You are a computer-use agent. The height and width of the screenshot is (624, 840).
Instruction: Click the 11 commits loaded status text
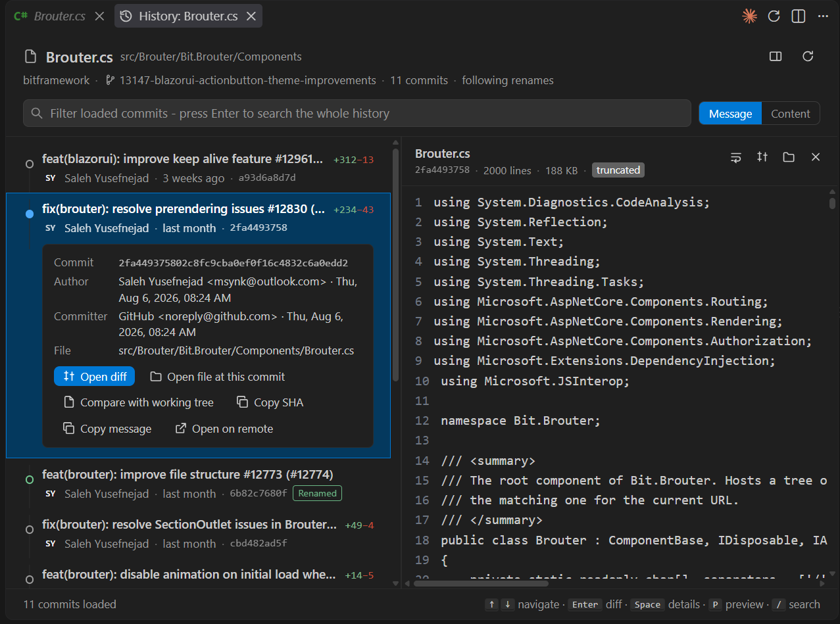70,604
